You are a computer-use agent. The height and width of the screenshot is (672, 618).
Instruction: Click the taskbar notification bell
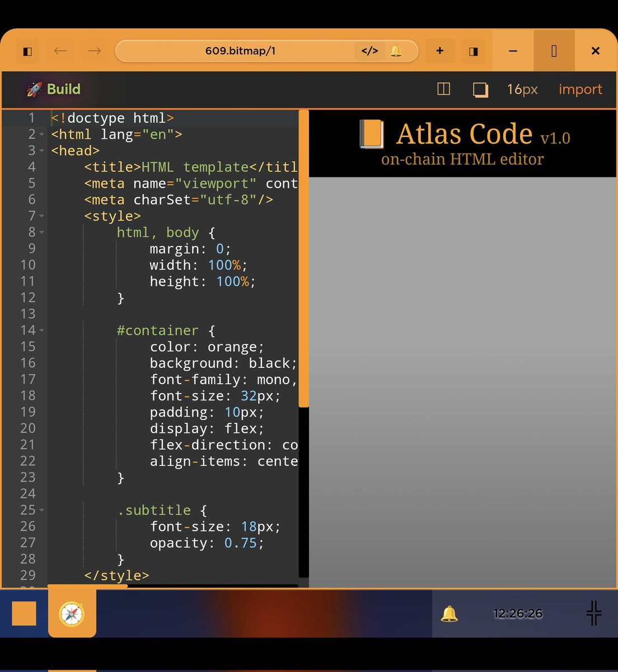click(x=449, y=614)
